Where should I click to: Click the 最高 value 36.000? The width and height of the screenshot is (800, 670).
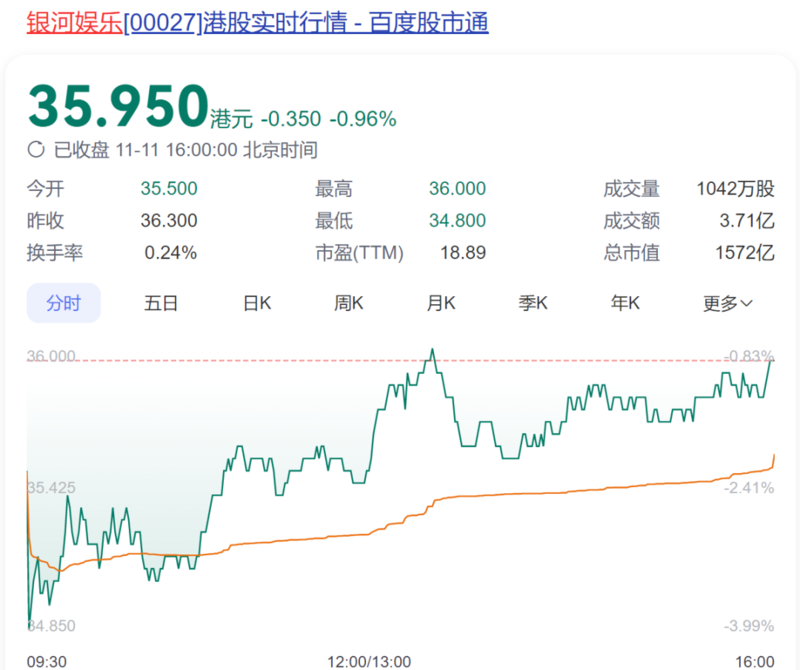tap(456, 189)
